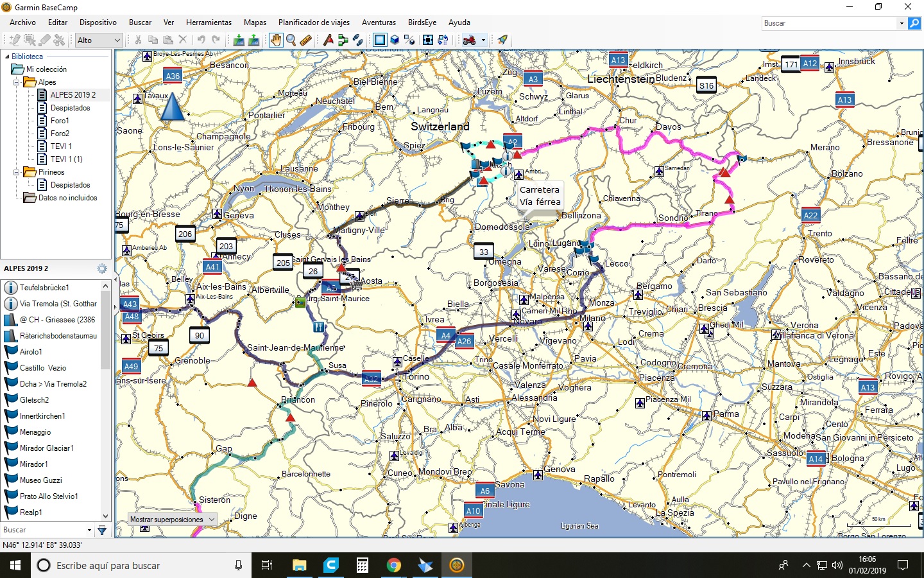Open the BirdsEye menu
Screen dimensions: 924x578
pyautogui.click(x=422, y=22)
